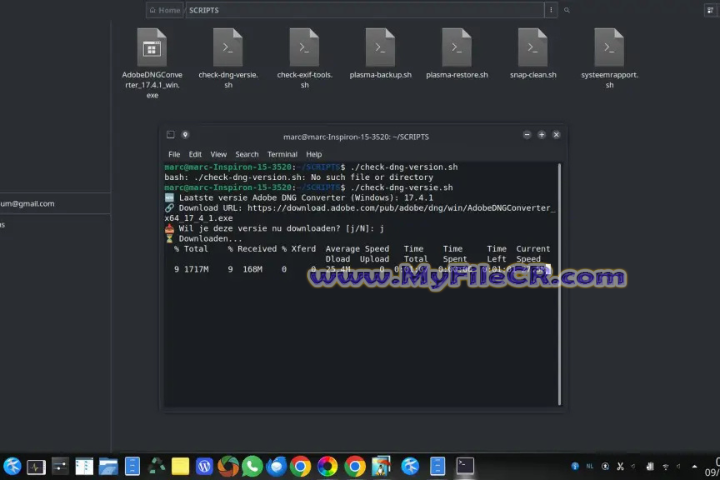This screenshot has width=720, height=480.
Task: Open the Thunderbird mail icon in taskbar
Action: (276, 466)
